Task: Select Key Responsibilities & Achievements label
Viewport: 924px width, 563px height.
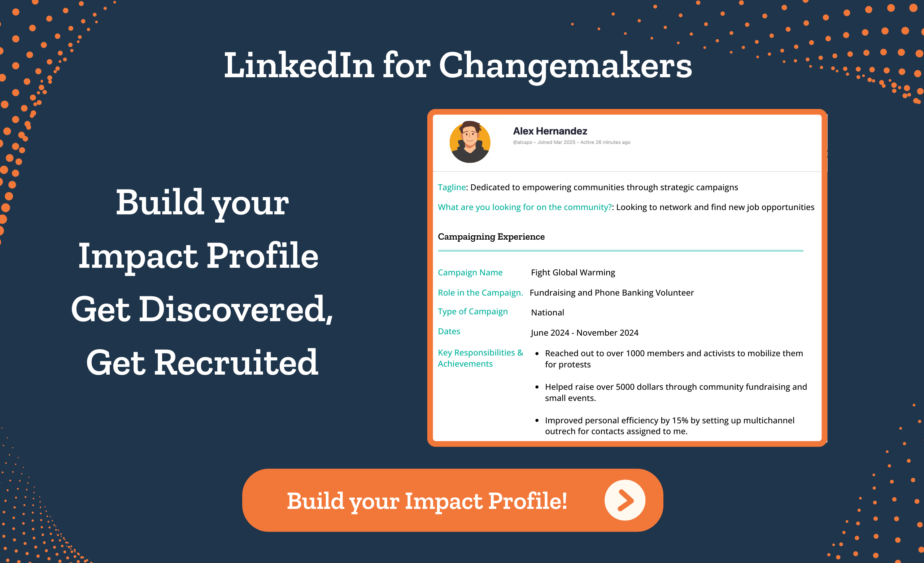Action: [480, 358]
